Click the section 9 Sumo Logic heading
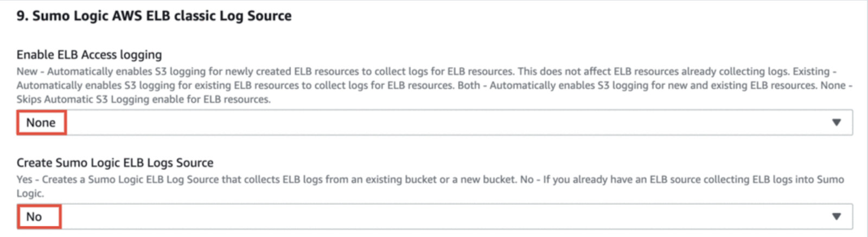Image resolution: width=868 pixels, height=237 pixels. pos(154,16)
